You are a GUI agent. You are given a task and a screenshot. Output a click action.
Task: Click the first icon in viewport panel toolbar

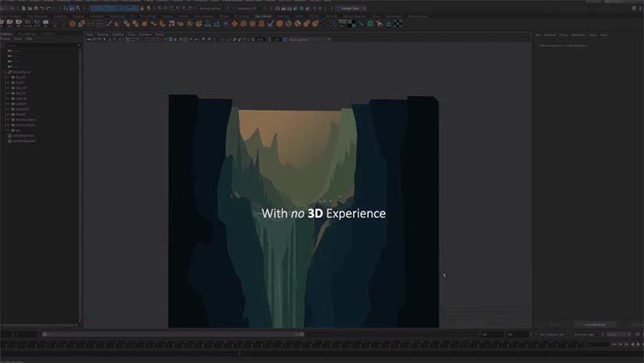(x=89, y=40)
